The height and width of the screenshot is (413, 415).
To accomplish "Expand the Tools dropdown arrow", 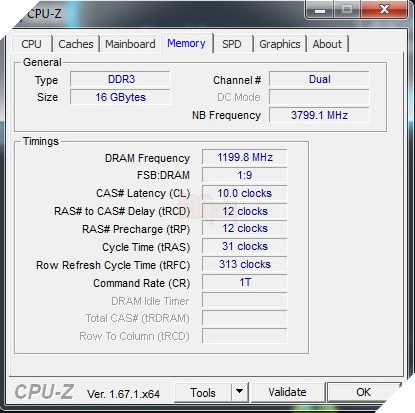I will pyautogui.click(x=240, y=392).
